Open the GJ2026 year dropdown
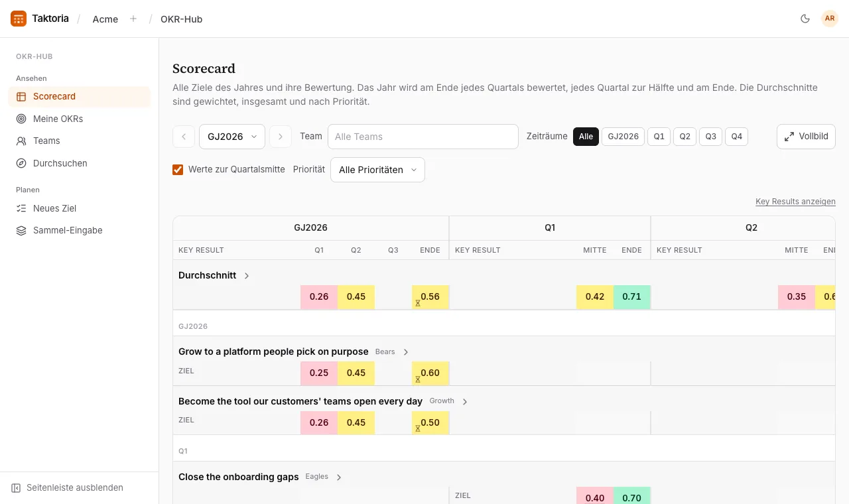 232,137
